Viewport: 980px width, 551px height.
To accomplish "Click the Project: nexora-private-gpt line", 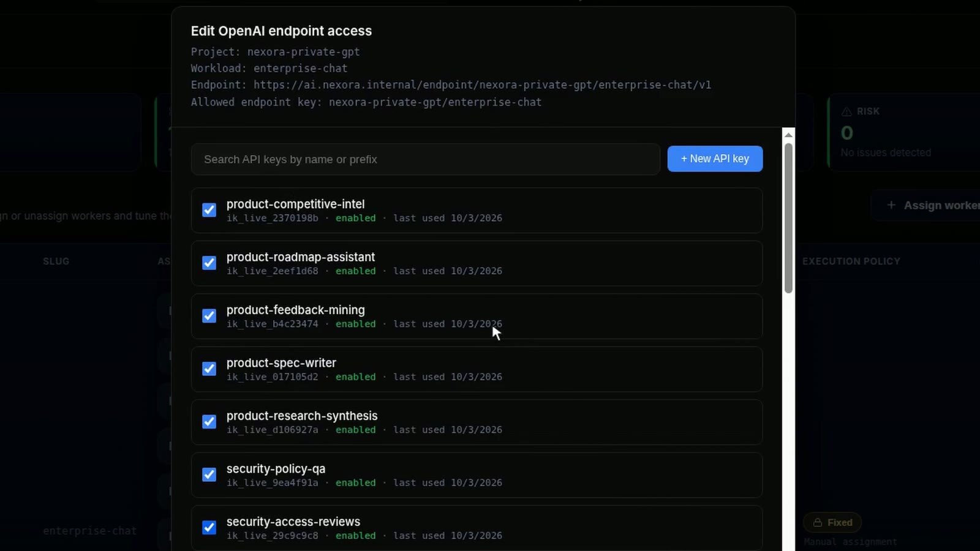I will pos(275,52).
